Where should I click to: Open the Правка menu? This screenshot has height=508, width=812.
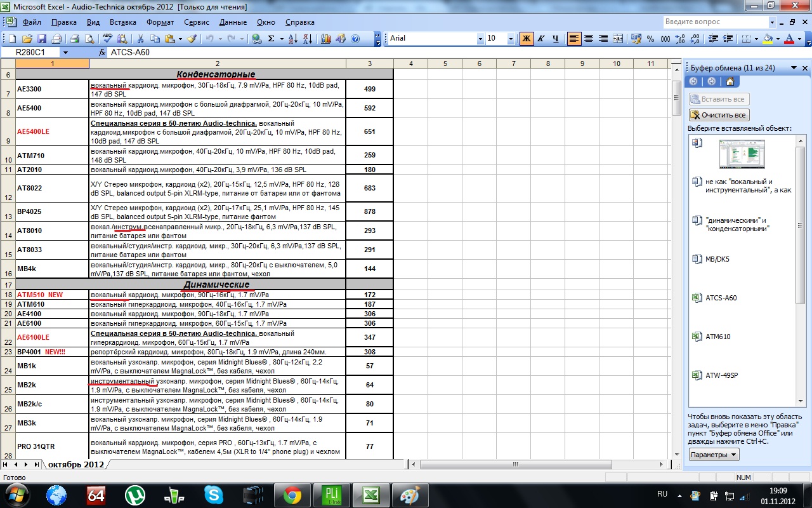pos(64,22)
